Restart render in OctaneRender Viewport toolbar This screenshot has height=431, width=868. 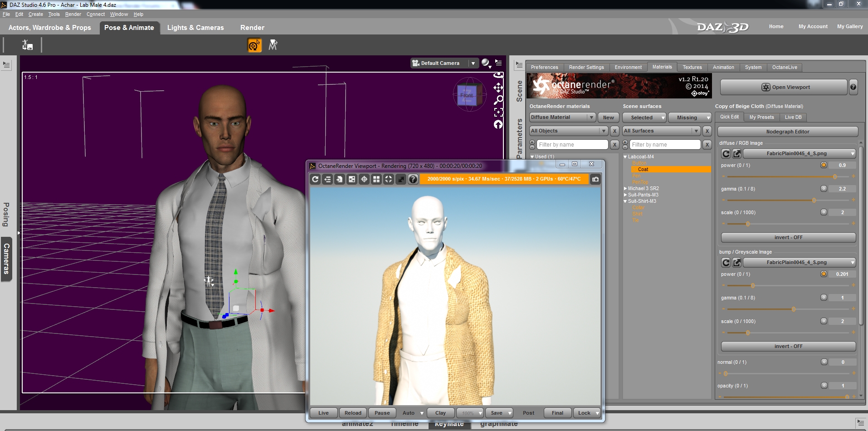[x=315, y=179]
